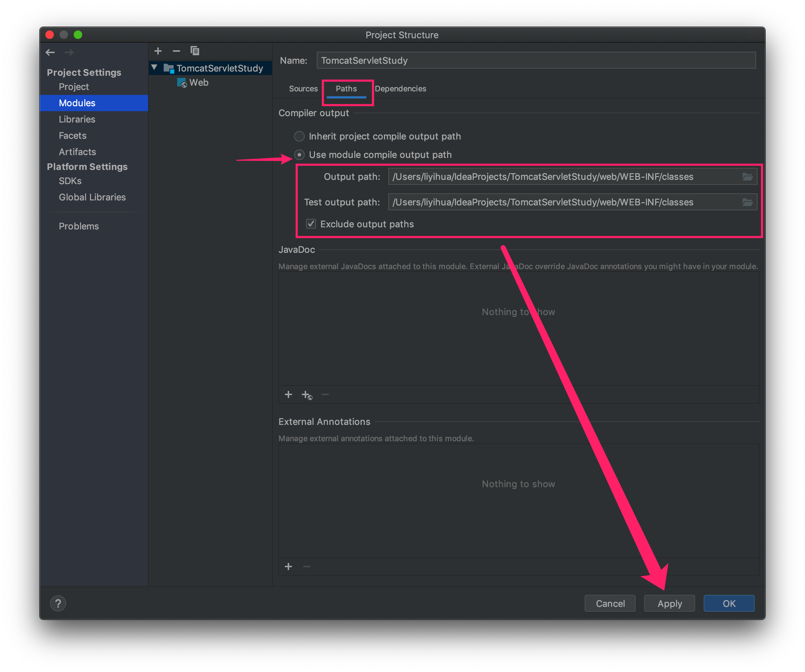Click the module Name input field

535,61
